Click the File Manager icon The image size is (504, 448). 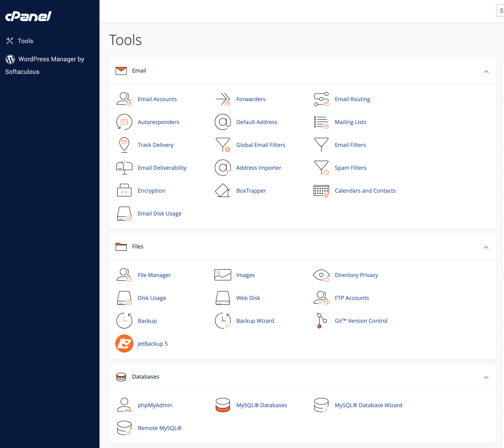tap(124, 275)
